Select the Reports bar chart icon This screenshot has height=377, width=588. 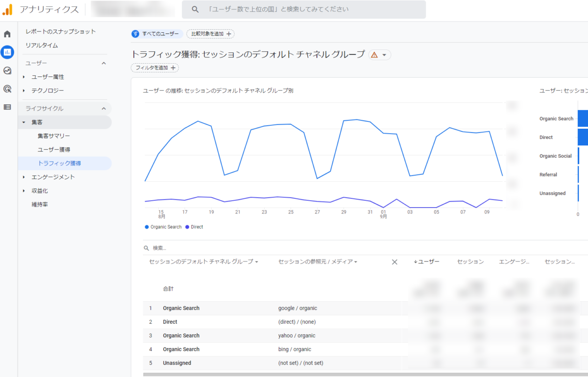coord(7,52)
